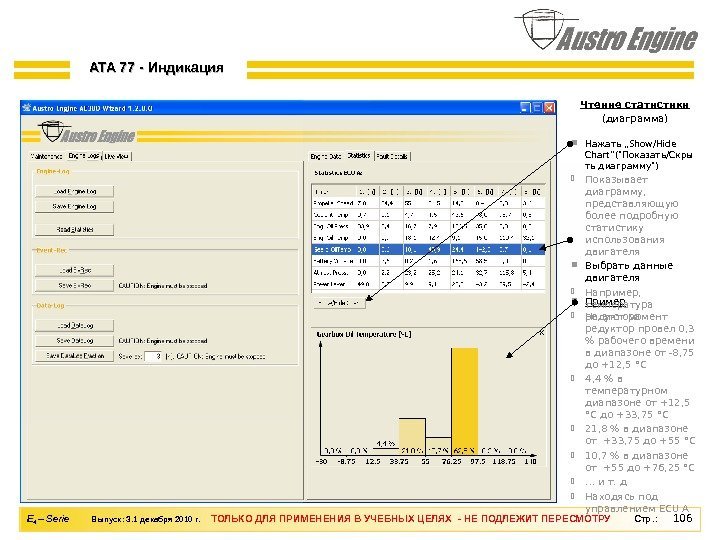Click the CAUTION note beside Save DataLog
Screen dimensions: 720x540
[x=163, y=341]
